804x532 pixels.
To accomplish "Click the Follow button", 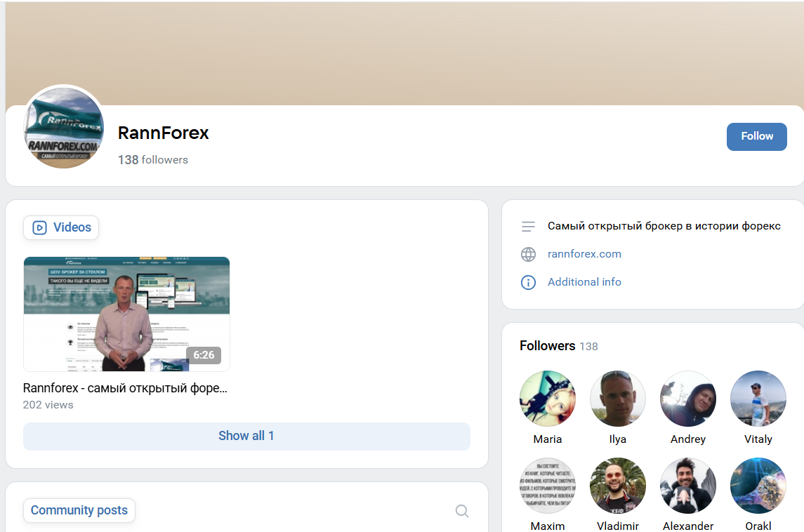I will (x=756, y=136).
